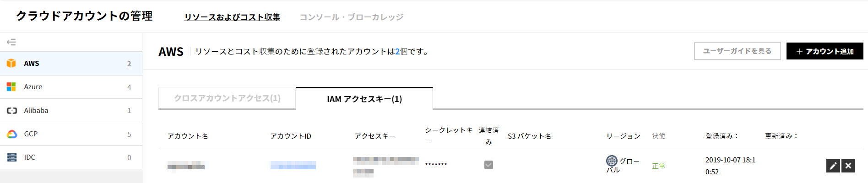Open コンソール・ブローカレッジ section
The width and height of the screenshot is (868, 183).
point(351,17)
